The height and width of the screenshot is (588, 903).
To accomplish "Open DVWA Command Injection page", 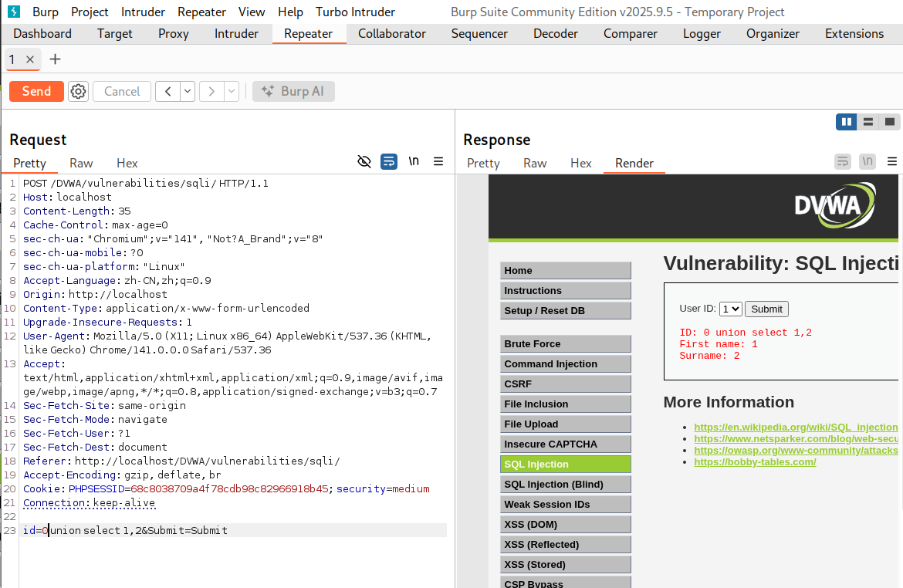I will pyautogui.click(x=566, y=364).
